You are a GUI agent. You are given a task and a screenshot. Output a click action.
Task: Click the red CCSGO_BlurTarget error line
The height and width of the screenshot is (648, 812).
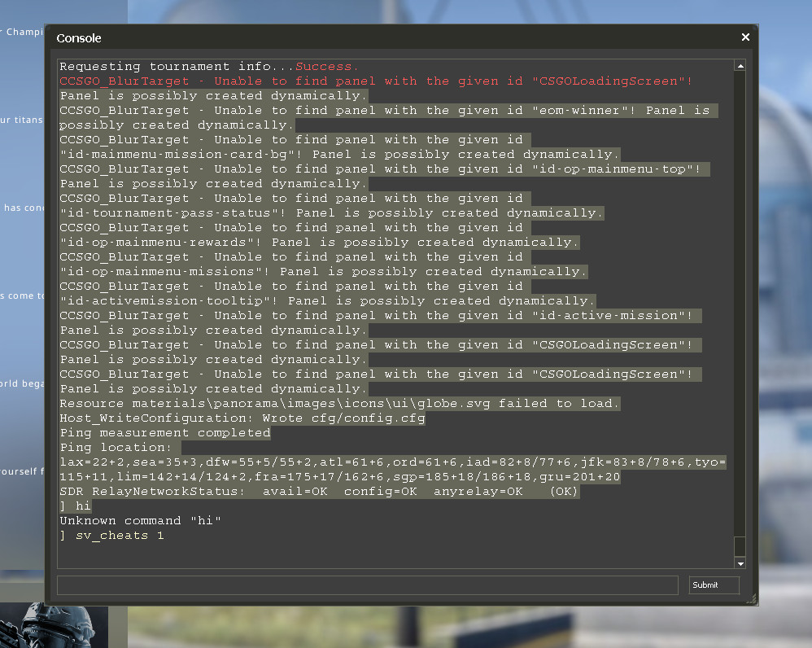[x=375, y=81]
